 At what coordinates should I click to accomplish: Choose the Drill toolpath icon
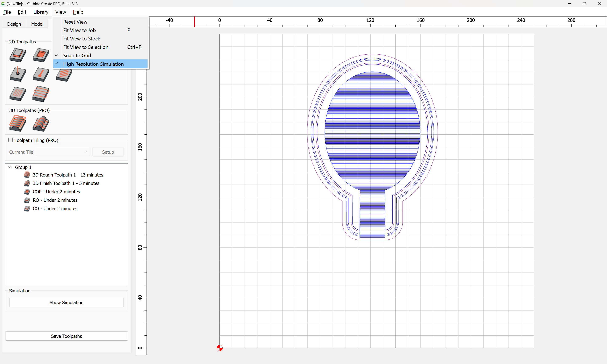pyautogui.click(x=17, y=74)
